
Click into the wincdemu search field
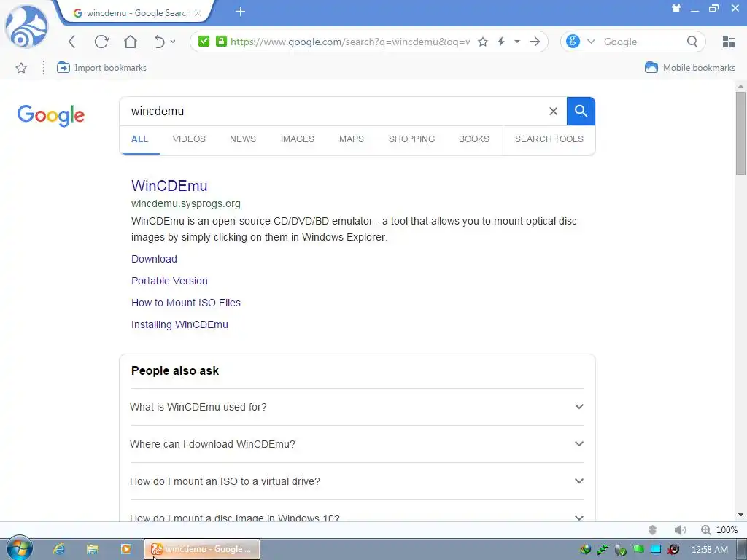click(x=333, y=112)
